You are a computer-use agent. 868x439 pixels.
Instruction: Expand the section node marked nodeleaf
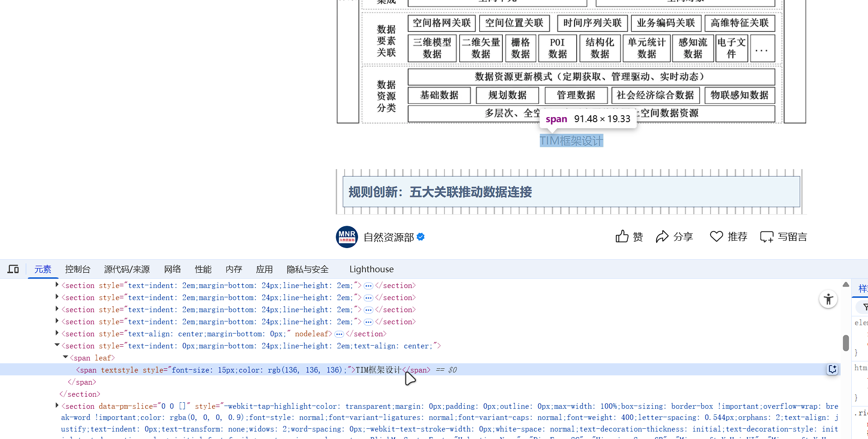point(57,333)
